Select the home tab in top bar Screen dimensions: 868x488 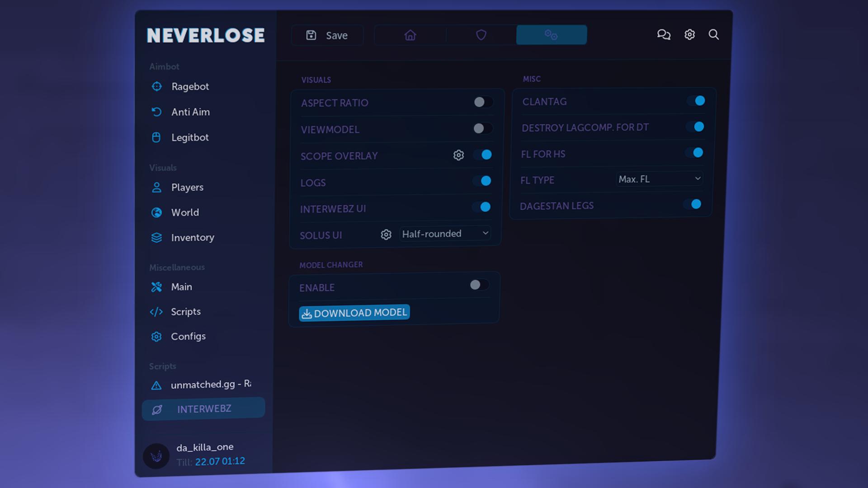tap(410, 35)
